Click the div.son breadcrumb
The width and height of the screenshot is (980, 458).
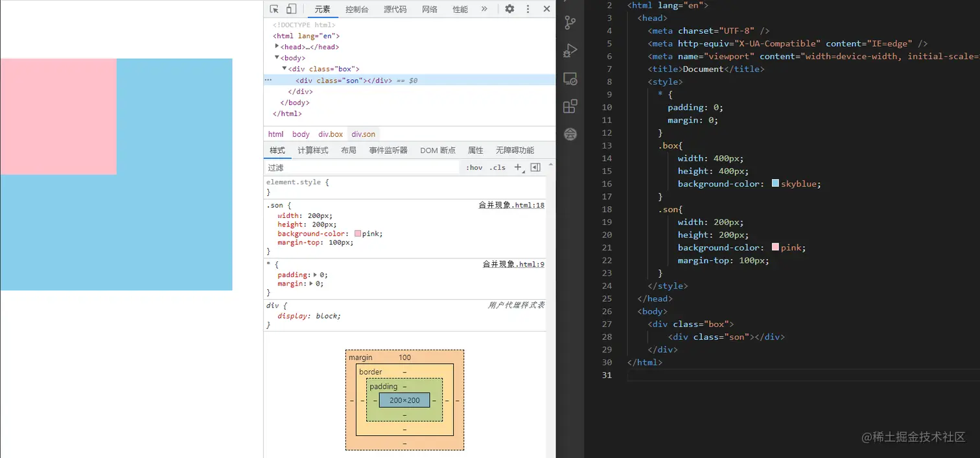[364, 134]
